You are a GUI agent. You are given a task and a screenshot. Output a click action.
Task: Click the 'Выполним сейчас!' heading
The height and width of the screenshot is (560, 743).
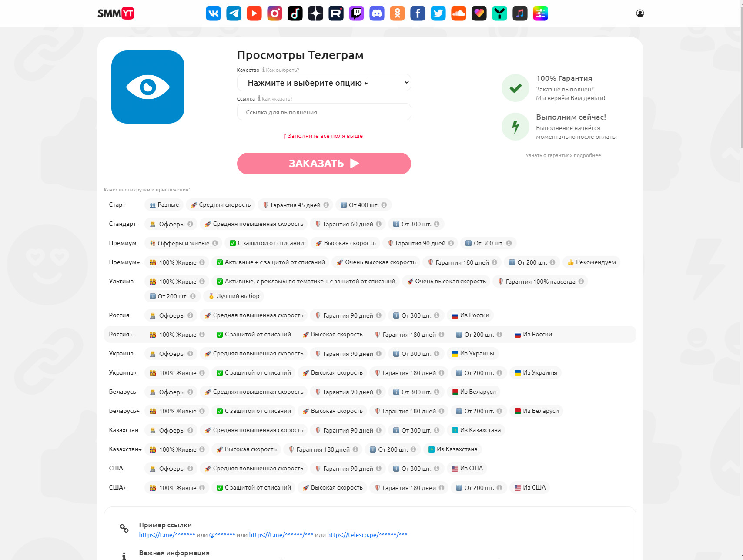coord(571,117)
